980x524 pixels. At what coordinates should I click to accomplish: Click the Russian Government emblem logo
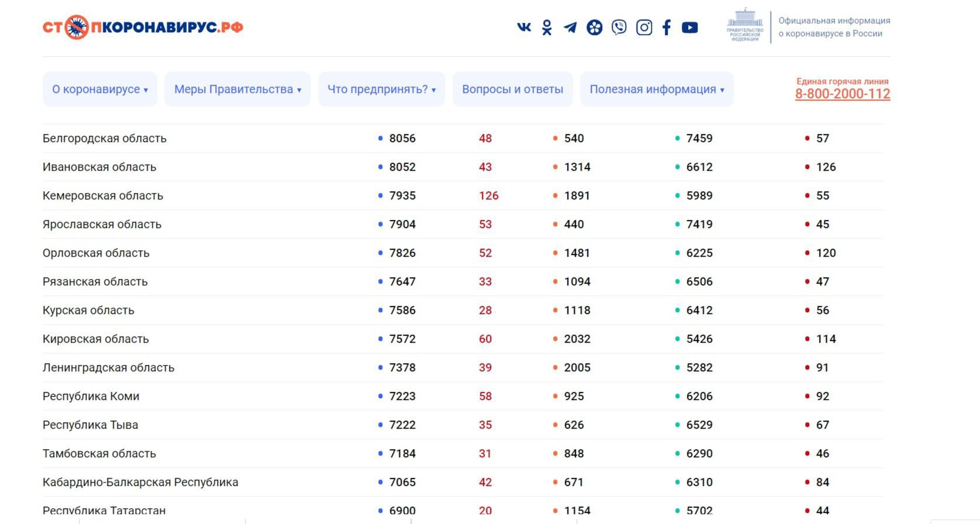tap(744, 25)
